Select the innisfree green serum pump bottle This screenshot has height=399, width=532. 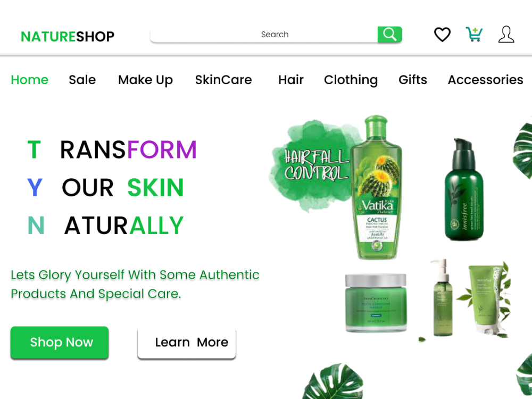[464, 189]
